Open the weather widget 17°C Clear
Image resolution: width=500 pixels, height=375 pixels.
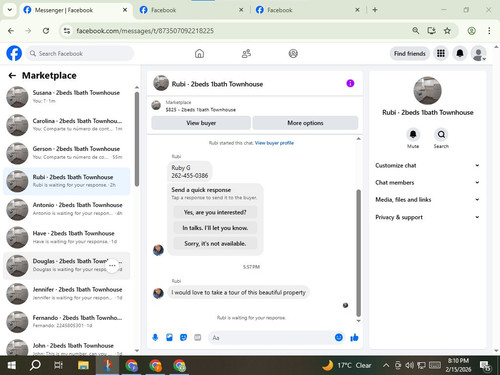pos(347,365)
